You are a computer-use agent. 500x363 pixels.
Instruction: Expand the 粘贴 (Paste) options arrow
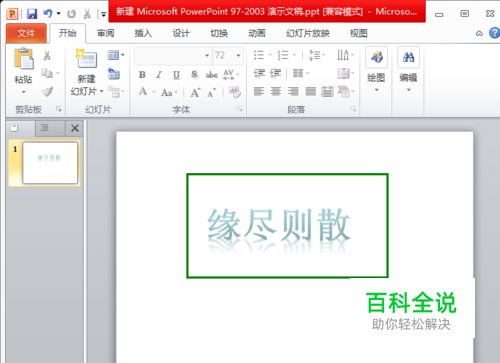(23, 92)
